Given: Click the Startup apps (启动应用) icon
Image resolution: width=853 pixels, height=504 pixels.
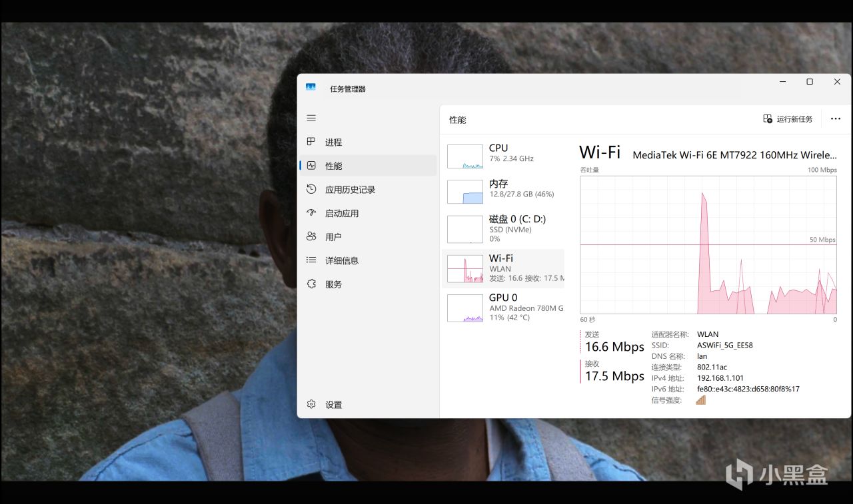Looking at the screenshot, I should [x=311, y=213].
